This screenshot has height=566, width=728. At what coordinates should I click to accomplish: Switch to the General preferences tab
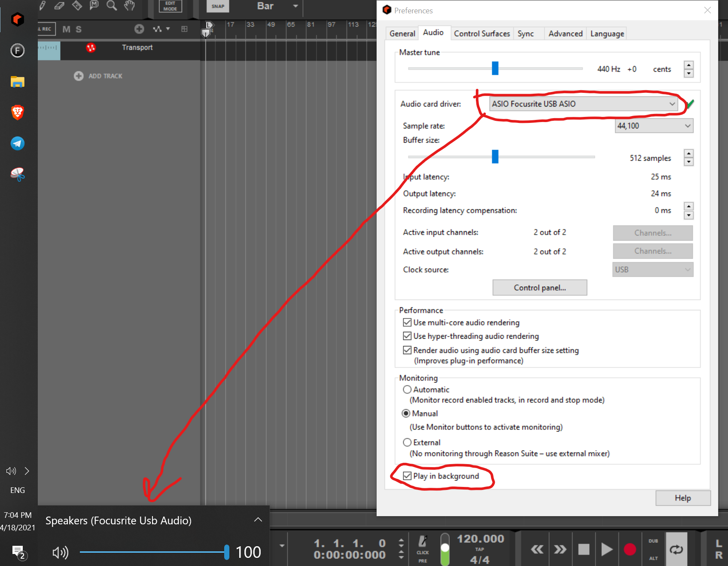point(402,34)
